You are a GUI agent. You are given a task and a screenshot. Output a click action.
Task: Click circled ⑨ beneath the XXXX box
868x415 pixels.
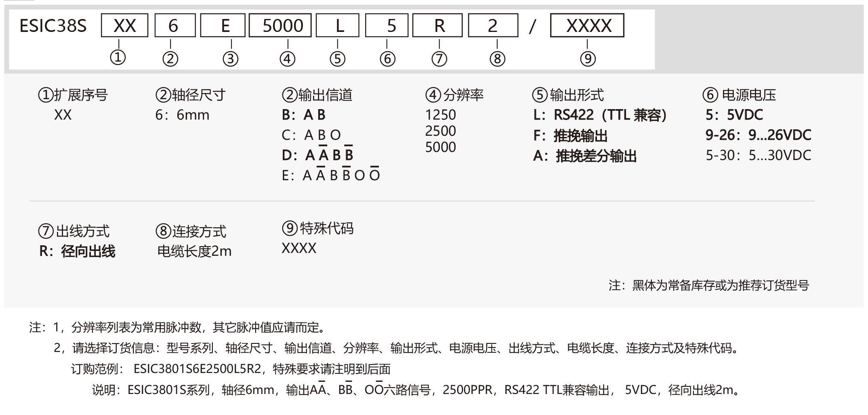click(x=588, y=59)
